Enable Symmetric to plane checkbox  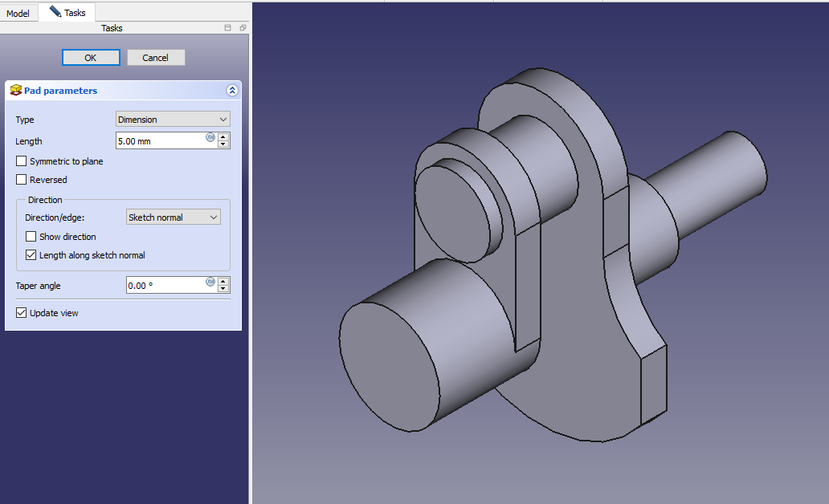coord(21,161)
